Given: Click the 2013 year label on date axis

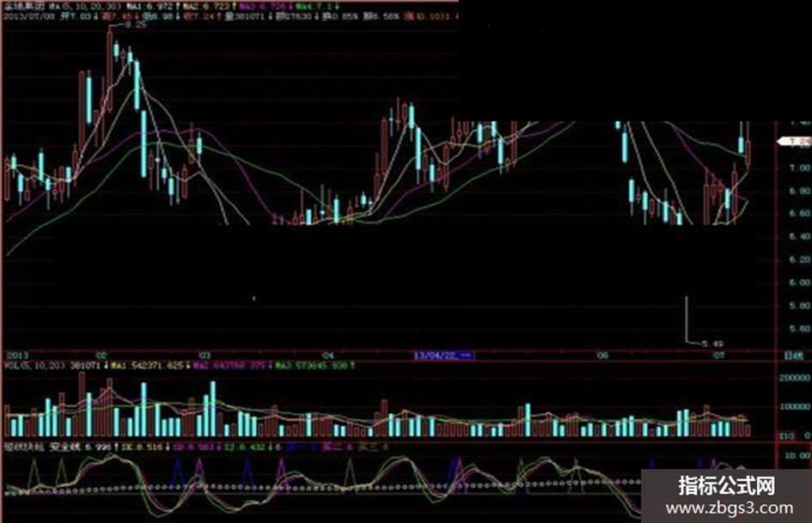Looking at the screenshot, I should pos(16,356).
